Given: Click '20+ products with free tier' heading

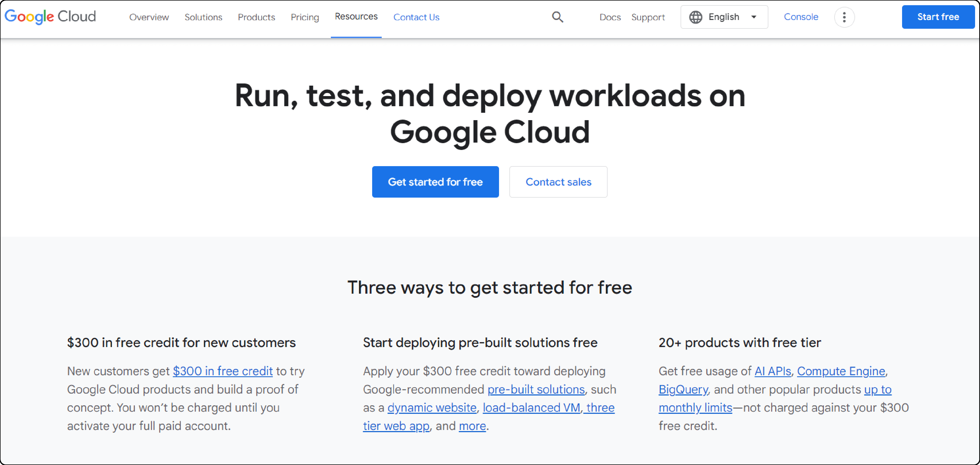Looking at the screenshot, I should tap(740, 342).
